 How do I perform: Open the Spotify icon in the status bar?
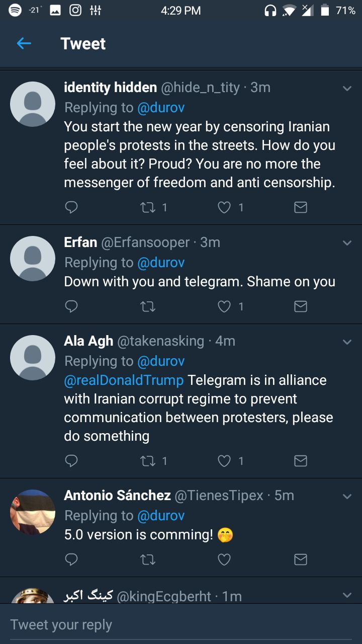point(15,11)
